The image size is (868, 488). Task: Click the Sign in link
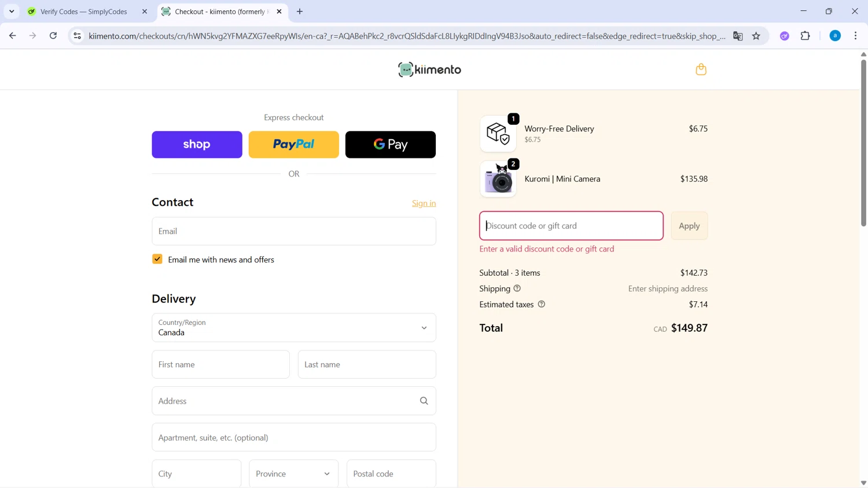[x=424, y=203]
